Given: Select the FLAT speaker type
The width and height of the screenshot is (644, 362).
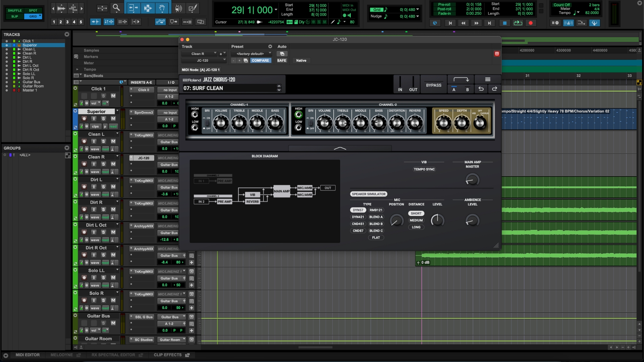Looking at the screenshot, I should [x=376, y=238].
